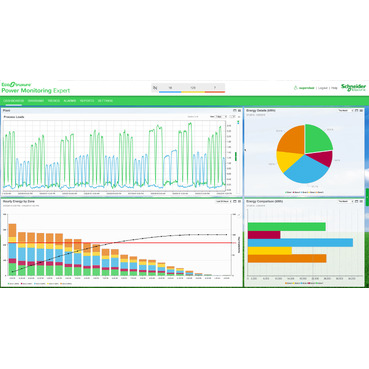Click the Plant gadget title
The image size is (369, 369).
click(x=6, y=110)
